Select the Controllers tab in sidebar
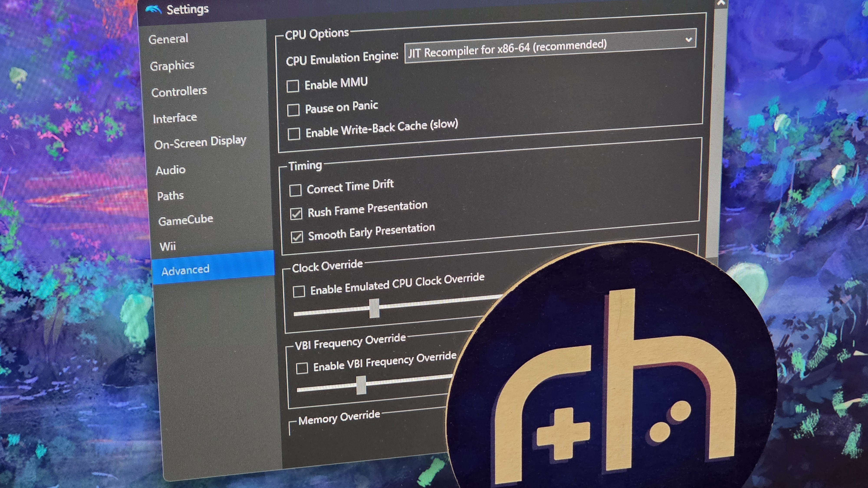 pos(179,92)
